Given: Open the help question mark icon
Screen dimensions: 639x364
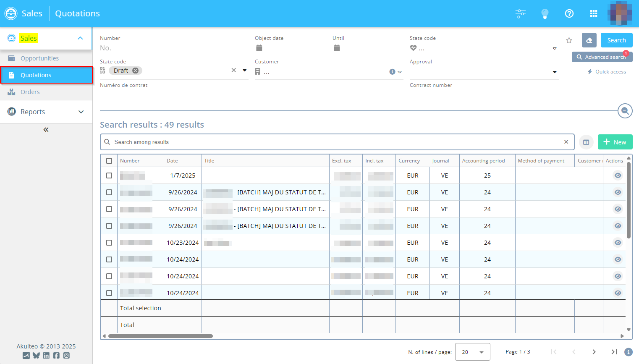Looking at the screenshot, I should (569, 14).
